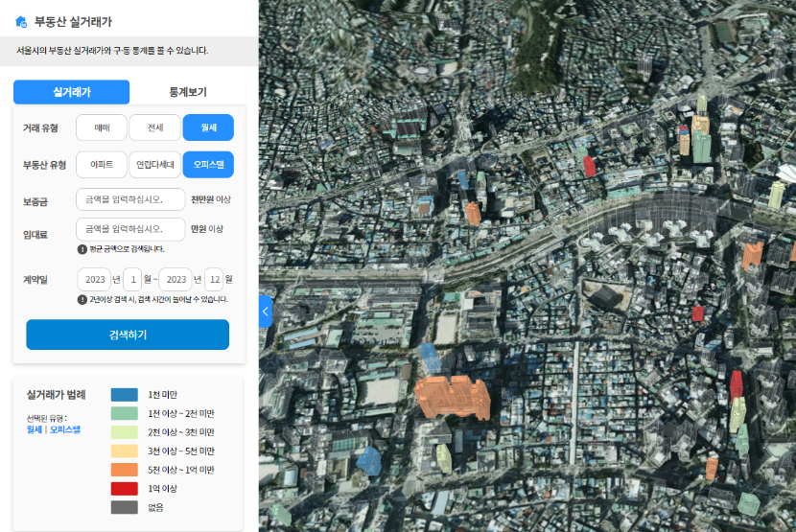Click the real estate house logo icon

point(21,19)
